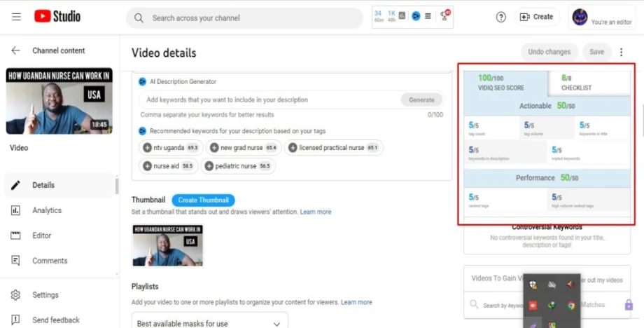The width and height of the screenshot is (644, 328).
Task: Add the 'ntv uganda' keyword with plus icon
Action: [147, 148]
